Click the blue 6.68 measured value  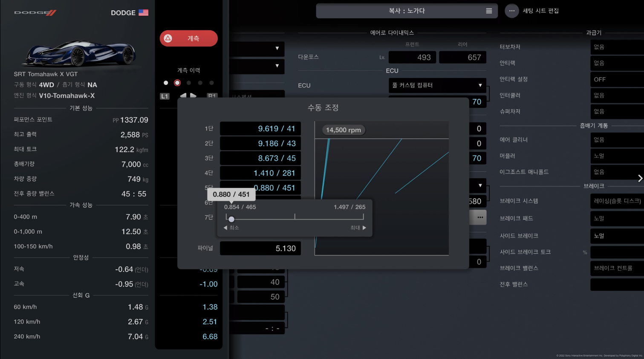point(210,337)
